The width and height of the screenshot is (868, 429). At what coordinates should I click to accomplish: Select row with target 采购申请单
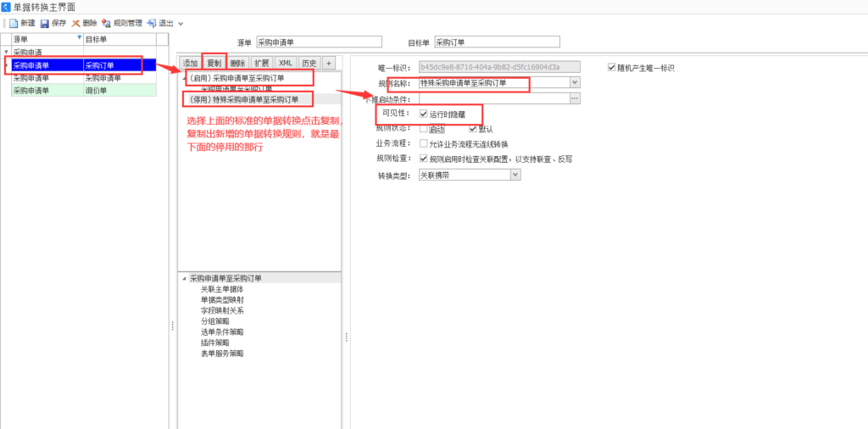[x=84, y=78]
